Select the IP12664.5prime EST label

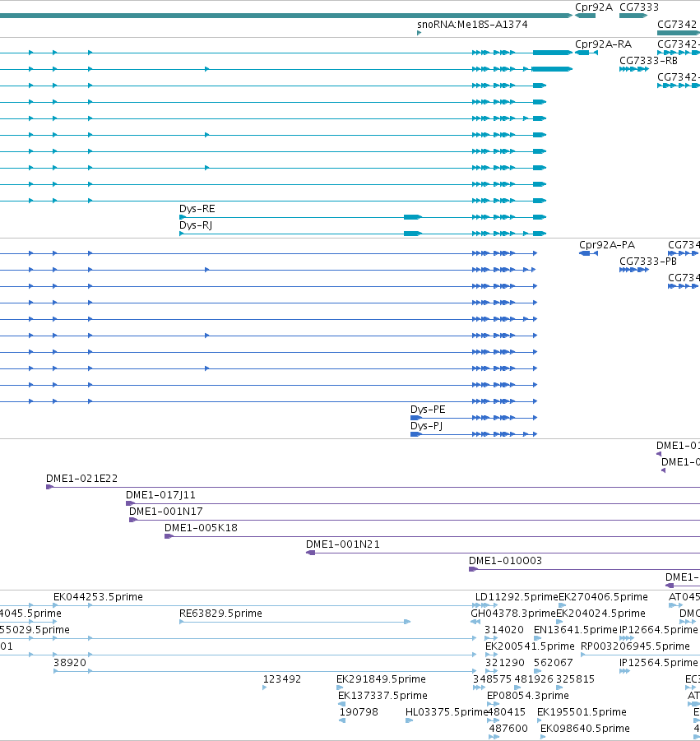click(x=658, y=631)
